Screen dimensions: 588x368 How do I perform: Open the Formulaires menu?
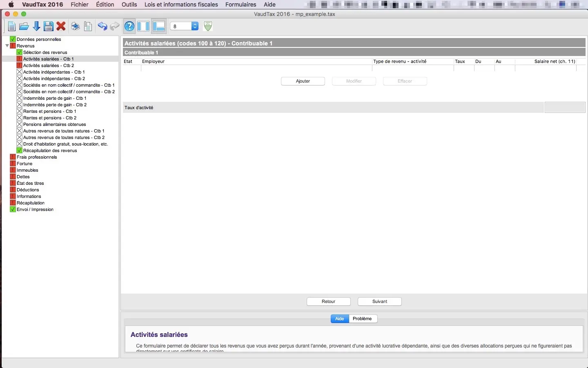tap(241, 4)
